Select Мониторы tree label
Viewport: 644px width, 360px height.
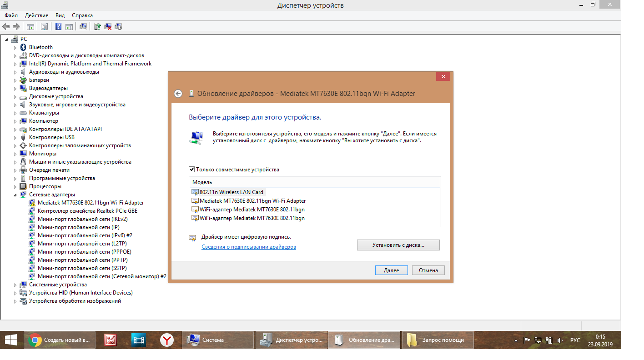point(43,154)
